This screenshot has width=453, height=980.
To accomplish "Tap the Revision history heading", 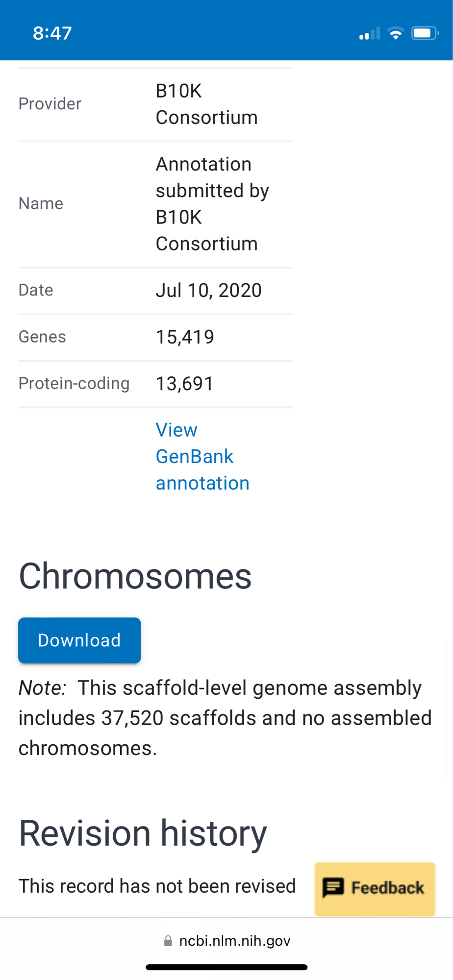I will pos(143,833).
